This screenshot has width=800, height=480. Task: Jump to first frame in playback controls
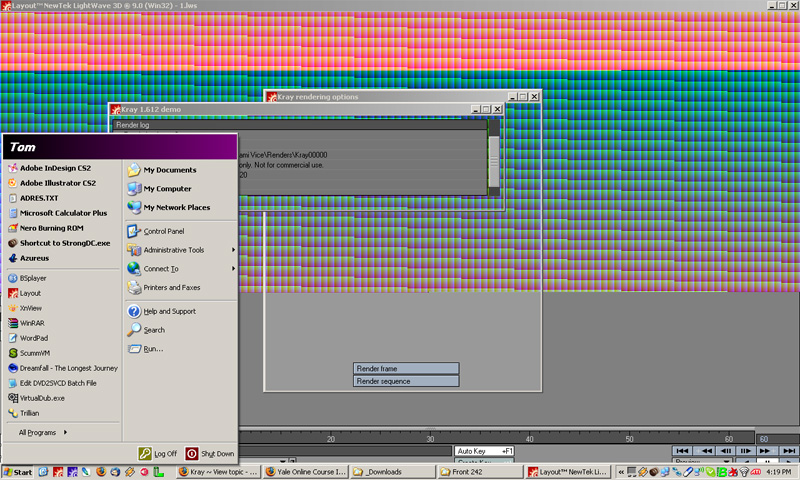tap(682, 450)
